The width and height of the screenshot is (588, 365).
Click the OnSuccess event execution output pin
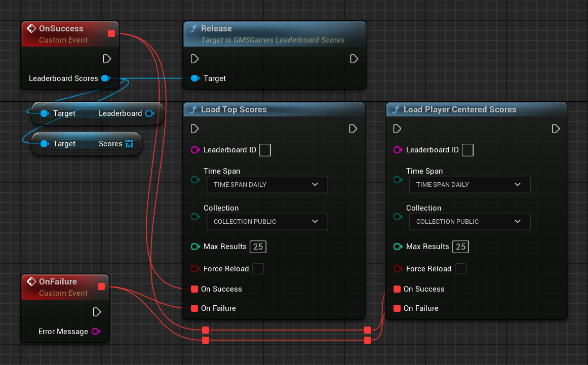tap(107, 59)
